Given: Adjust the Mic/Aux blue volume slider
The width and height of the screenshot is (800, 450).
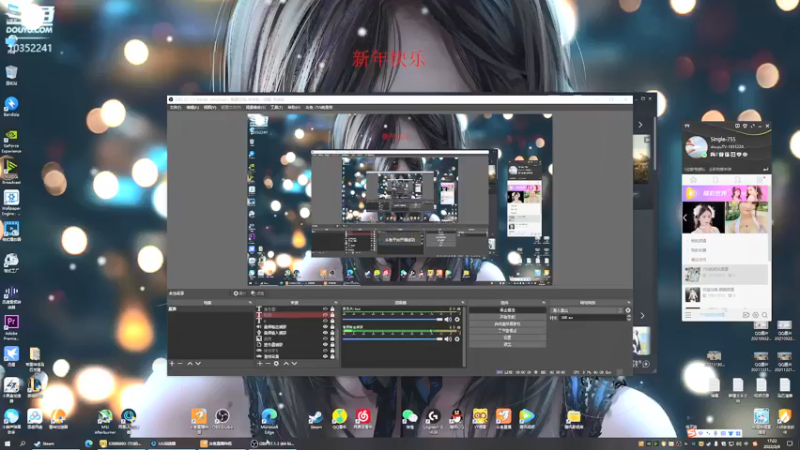Looking at the screenshot, I should pyautogui.click(x=393, y=320).
